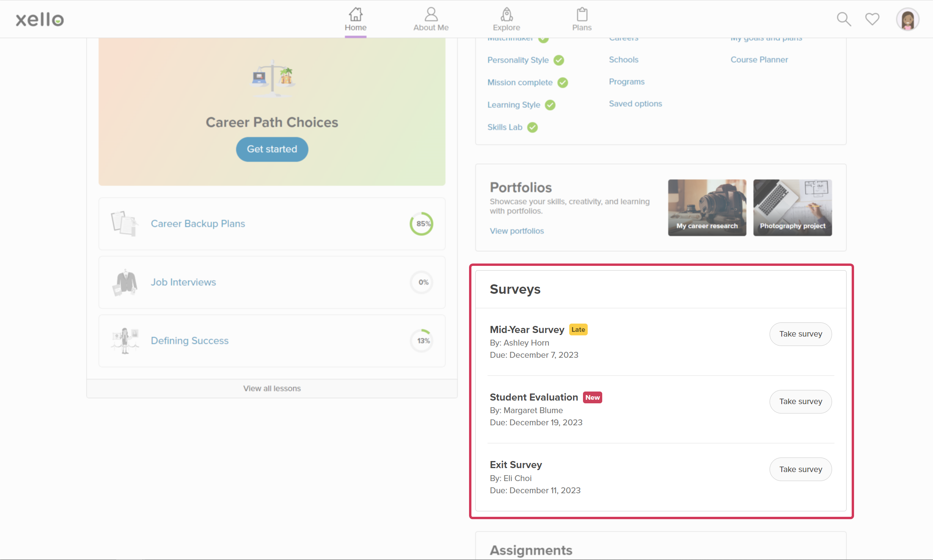Click the search magnifier icon

click(x=843, y=19)
